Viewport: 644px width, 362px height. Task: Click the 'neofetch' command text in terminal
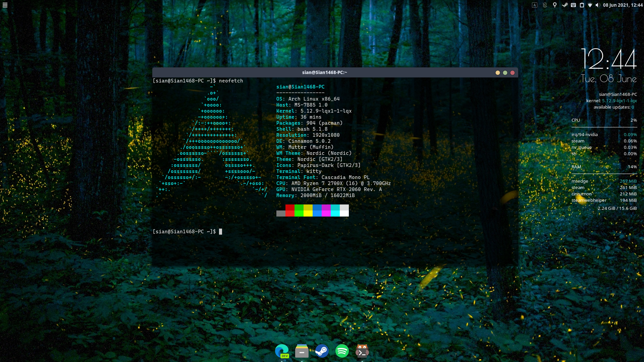(231, 81)
